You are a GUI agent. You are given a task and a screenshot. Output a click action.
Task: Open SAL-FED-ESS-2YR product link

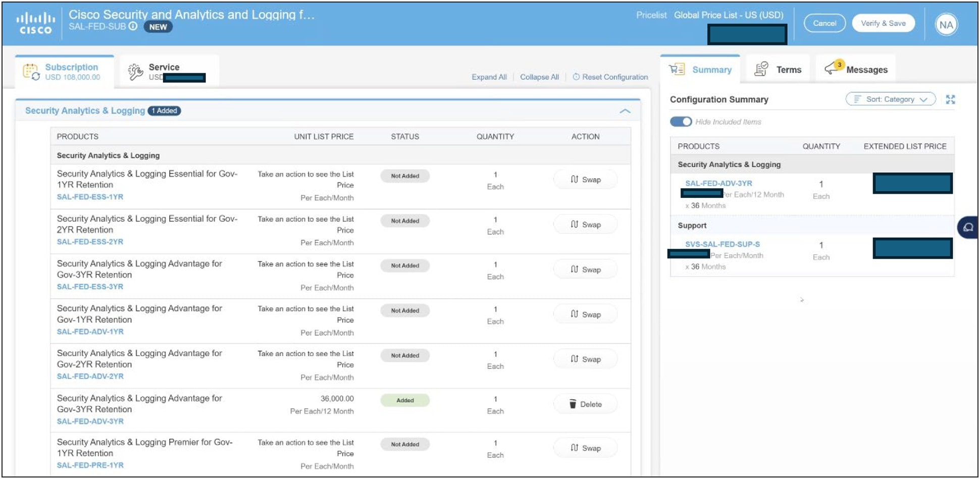click(x=90, y=242)
